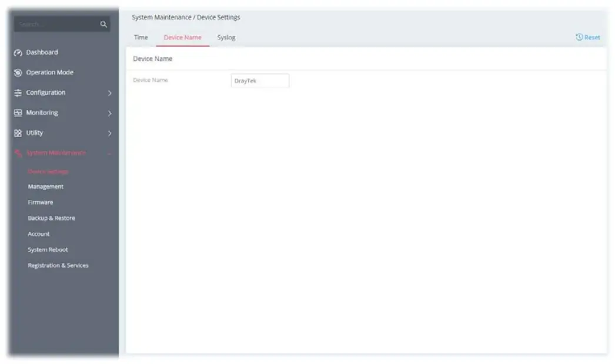
Task: Click the Monitoring chart icon
Action: 18,113
